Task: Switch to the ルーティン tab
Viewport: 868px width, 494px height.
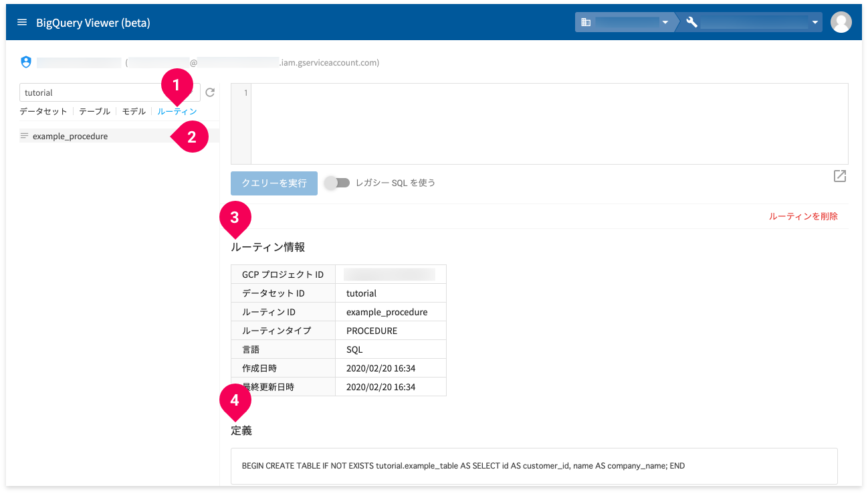Action: pos(177,112)
